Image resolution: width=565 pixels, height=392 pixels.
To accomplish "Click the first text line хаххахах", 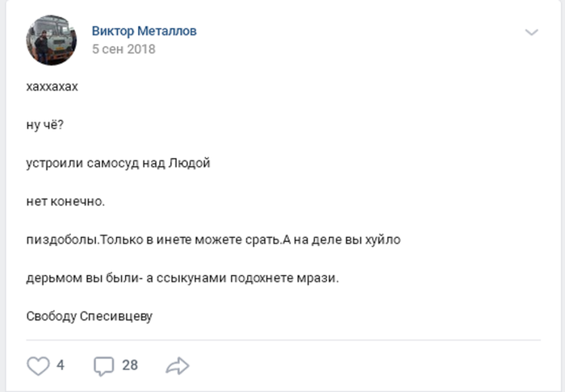I will (x=52, y=85).
